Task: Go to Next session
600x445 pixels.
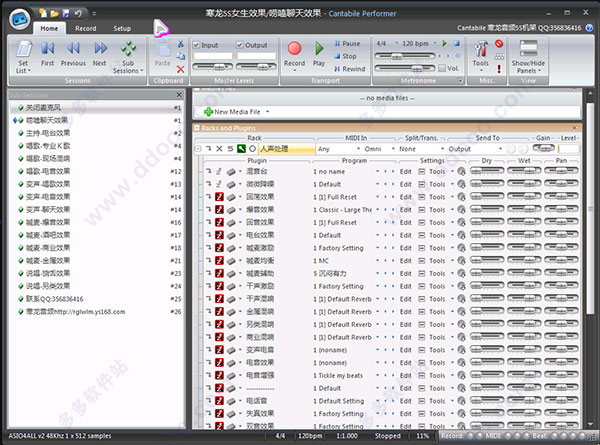Action: 99,53
